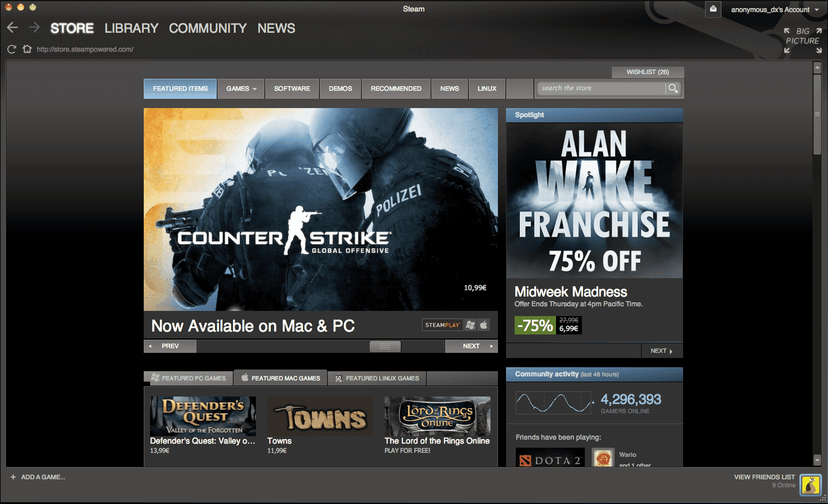Advance the Spotlight panel with Next
The height and width of the screenshot is (504, 828).
pyautogui.click(x=661, y=351)
